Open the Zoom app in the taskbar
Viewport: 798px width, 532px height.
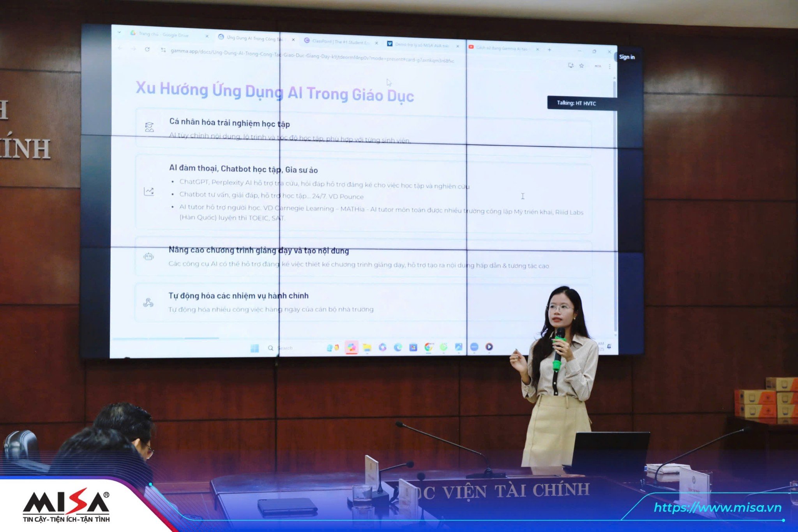[474, 346]
